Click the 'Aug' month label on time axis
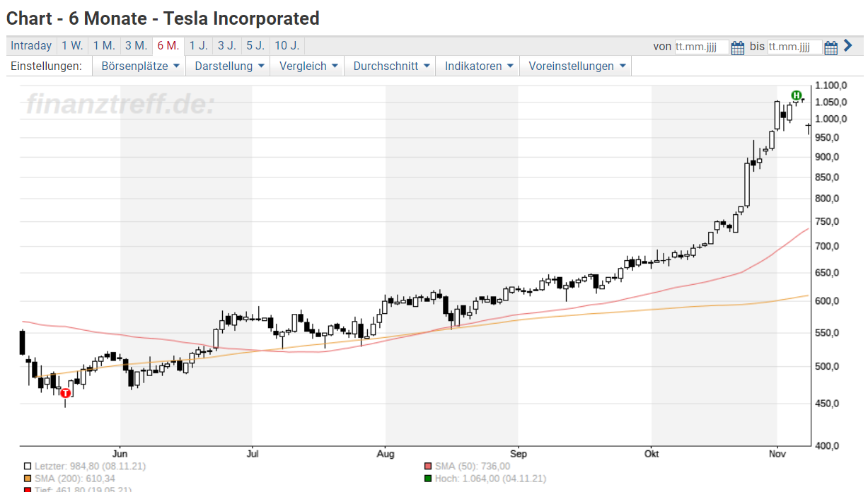868x492 pixels. 385,453
